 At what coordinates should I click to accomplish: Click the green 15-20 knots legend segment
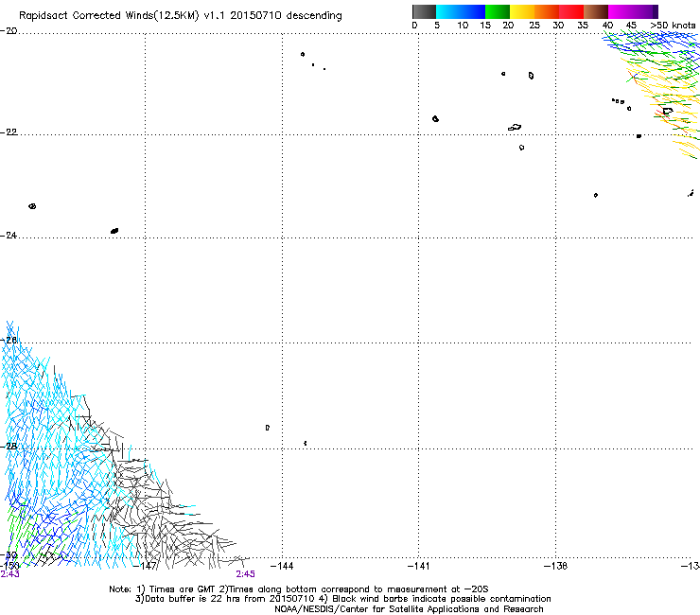pos(498,11)
